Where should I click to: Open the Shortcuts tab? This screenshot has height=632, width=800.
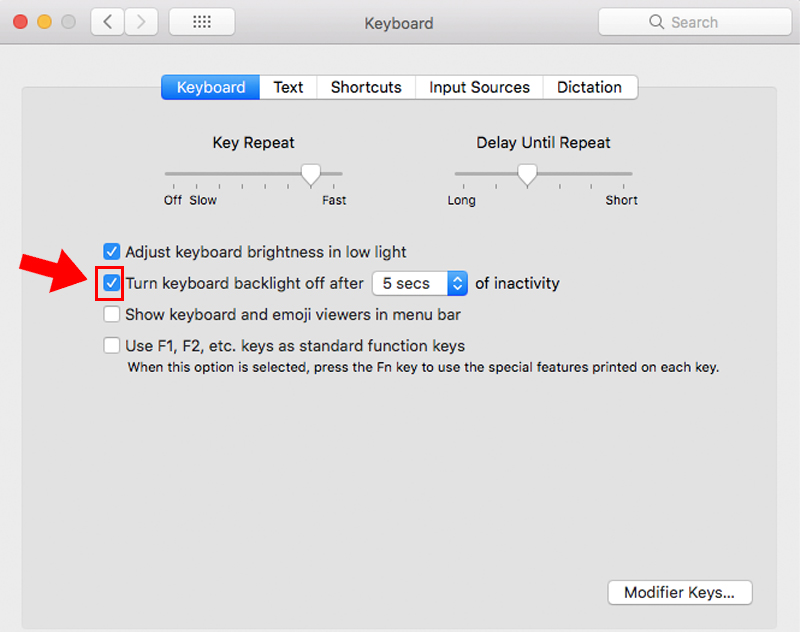[x=366, y=87]
